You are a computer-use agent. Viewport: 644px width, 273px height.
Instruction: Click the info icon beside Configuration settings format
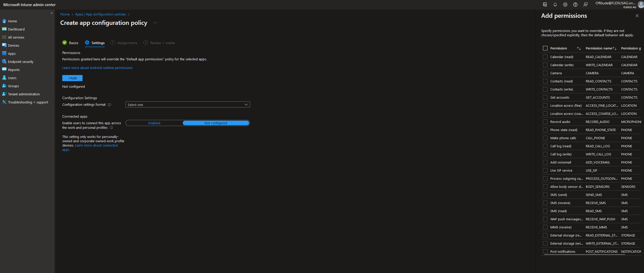click(109, 105)
